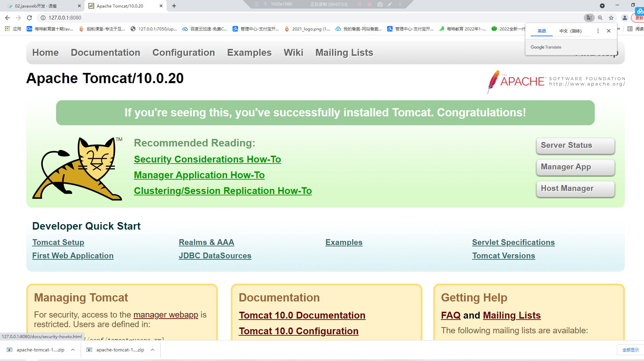This screenshot has width=644, height=361.
Task: Bookmark this page with the star icon
Action: point(611,18)
